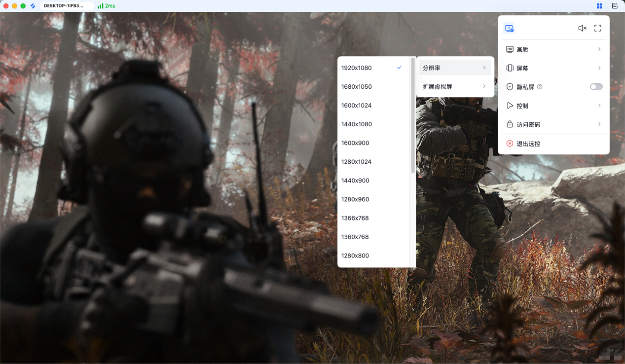Set resolution to 1280x800
This screenshot has width=625, height=364.
373,255
